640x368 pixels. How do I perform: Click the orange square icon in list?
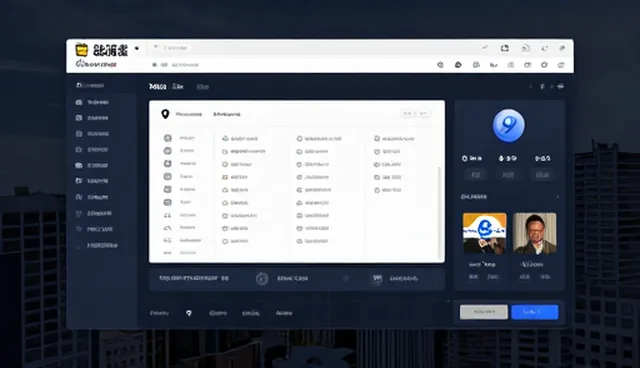[x=225, y=177]
